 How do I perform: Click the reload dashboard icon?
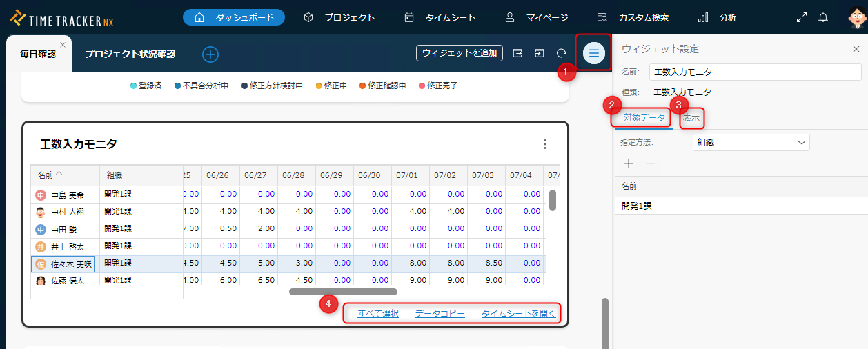coord(562,53)
